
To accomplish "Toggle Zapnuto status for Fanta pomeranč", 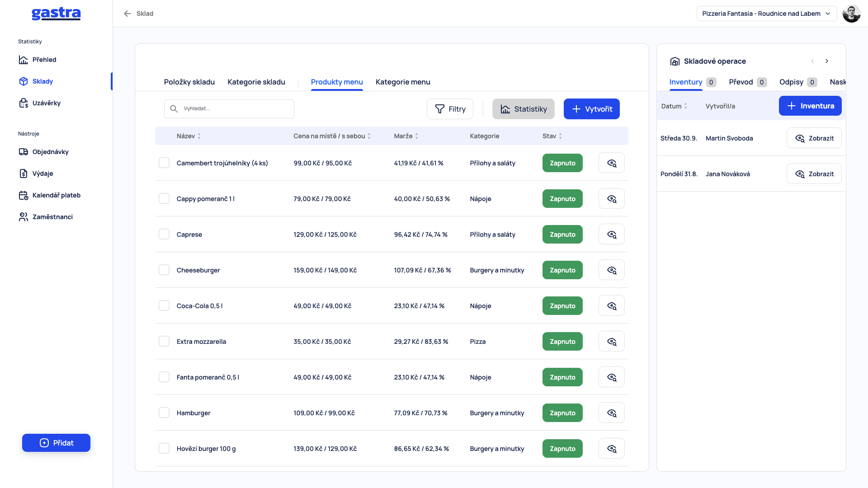I will tap(562, 377).
